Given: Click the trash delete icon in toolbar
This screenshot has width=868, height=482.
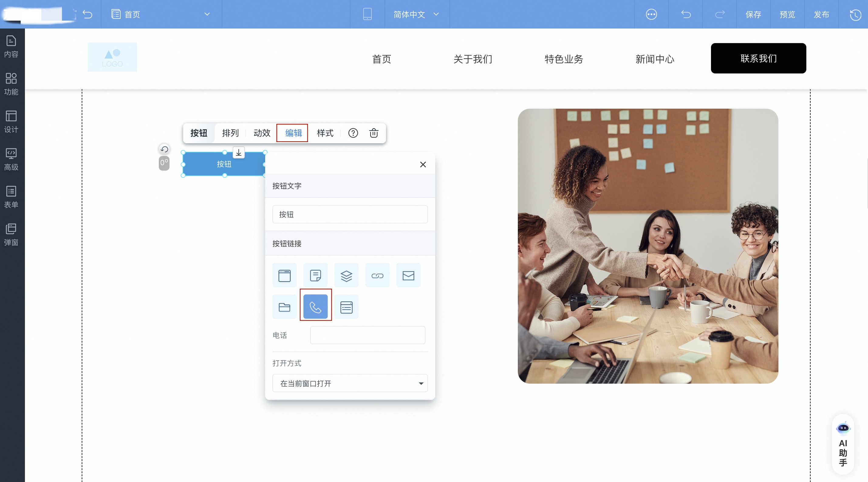Looking at the screenshot, I should click(x=374, y=133).
